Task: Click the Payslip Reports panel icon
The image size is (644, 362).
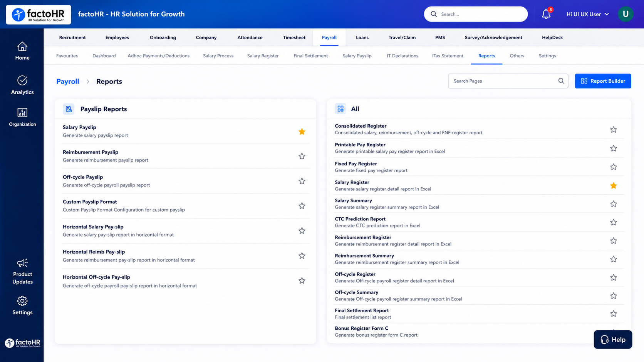Action: click(69, 109)
